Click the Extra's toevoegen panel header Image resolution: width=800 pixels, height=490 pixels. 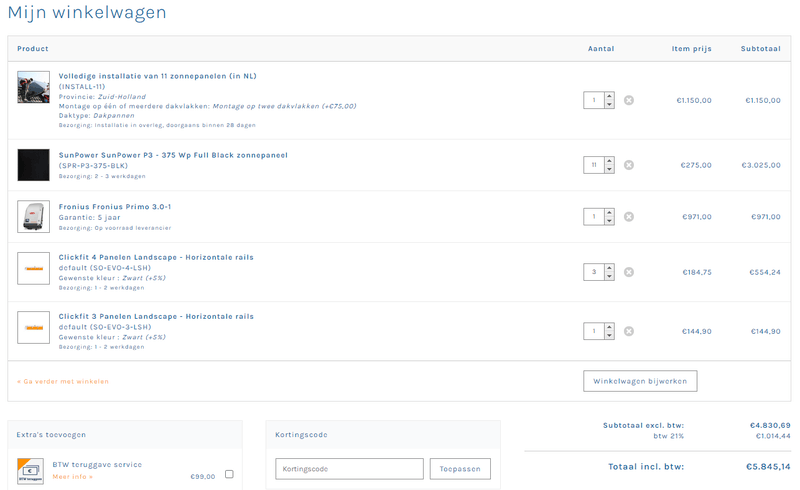[125, 434]
